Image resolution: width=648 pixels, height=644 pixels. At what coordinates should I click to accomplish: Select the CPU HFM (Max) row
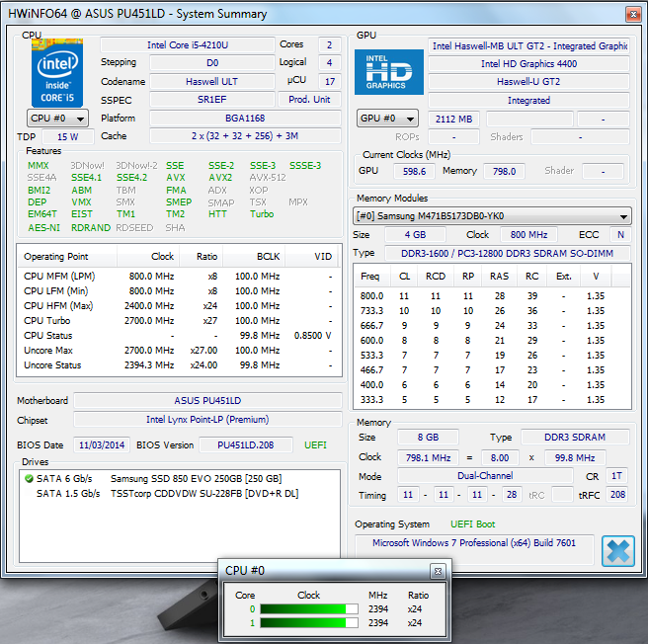pyautogui.click(x=179, y=306)
